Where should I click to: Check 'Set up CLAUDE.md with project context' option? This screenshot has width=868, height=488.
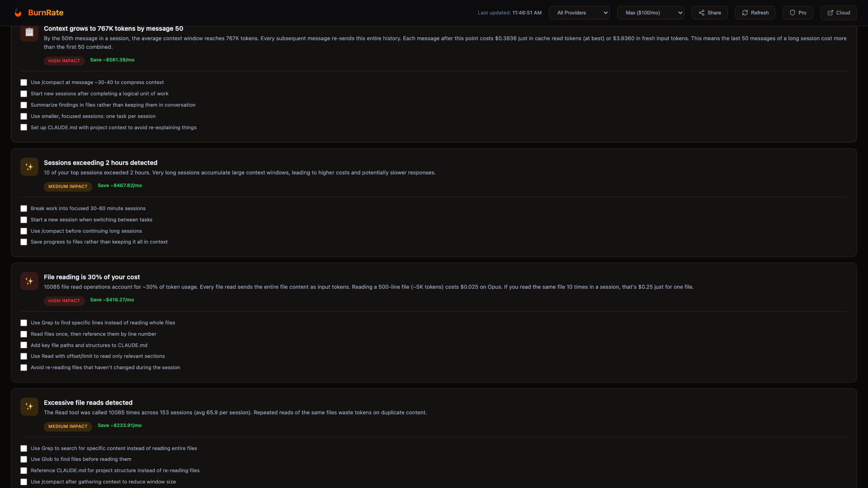tap(24, 127)
